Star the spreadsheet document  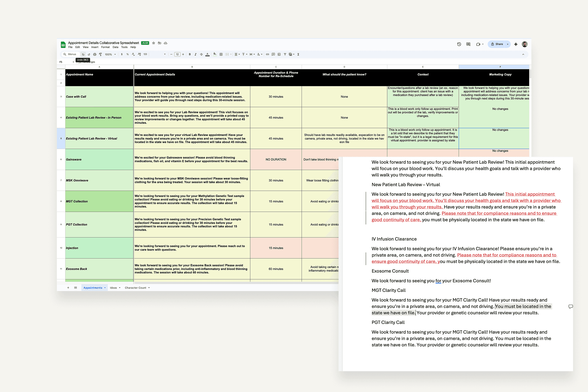click(x=153, y=43)
